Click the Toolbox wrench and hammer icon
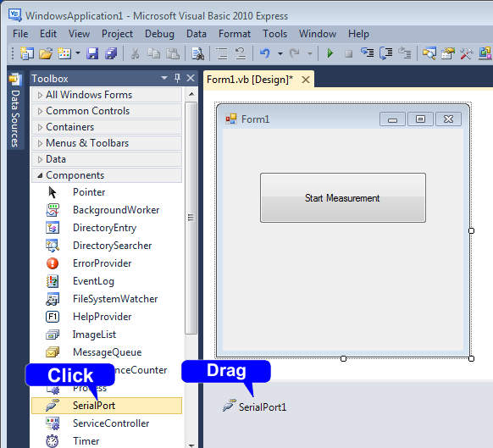 coord(467,53)
